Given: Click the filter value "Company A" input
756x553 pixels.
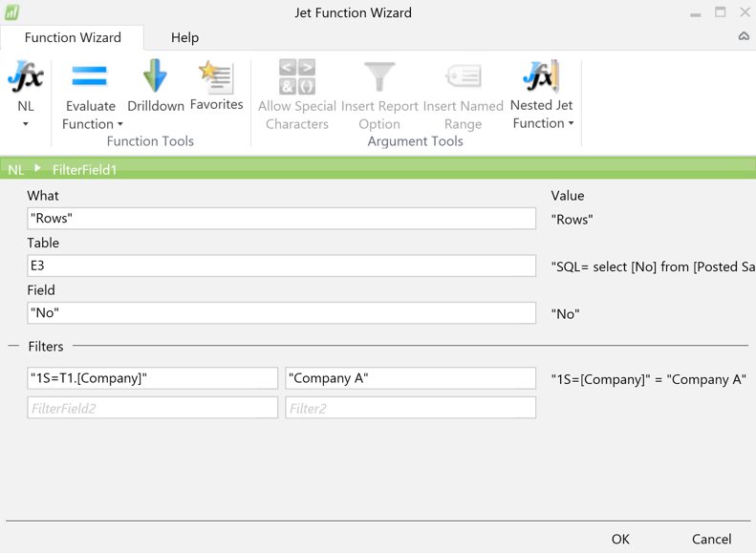Looking at the screenshot, I should 410,378.
